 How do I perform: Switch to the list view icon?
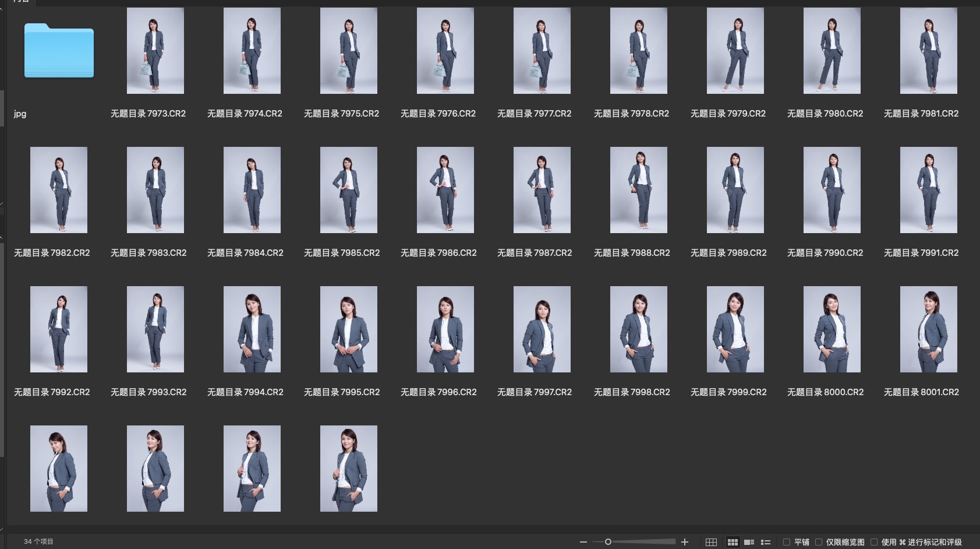(x=766, y=542)
